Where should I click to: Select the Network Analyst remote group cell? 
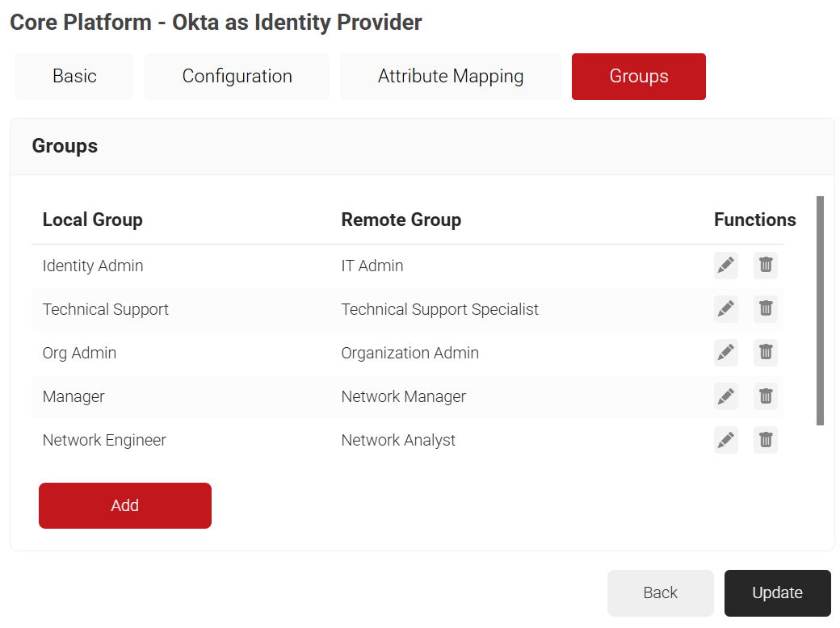398,441
